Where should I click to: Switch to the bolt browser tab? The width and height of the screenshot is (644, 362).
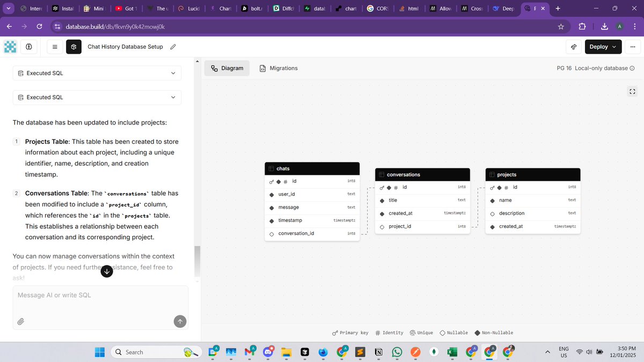tap(252, 9)
